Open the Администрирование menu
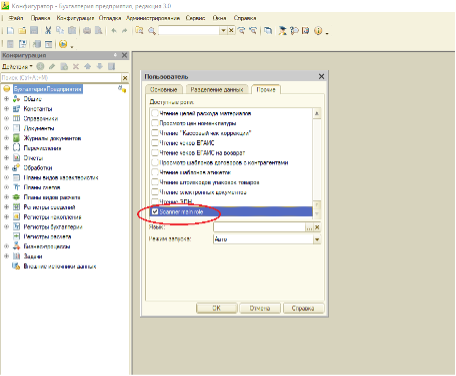Image resolution: width=456 pixels, height=376 pixels. point(153,18)
